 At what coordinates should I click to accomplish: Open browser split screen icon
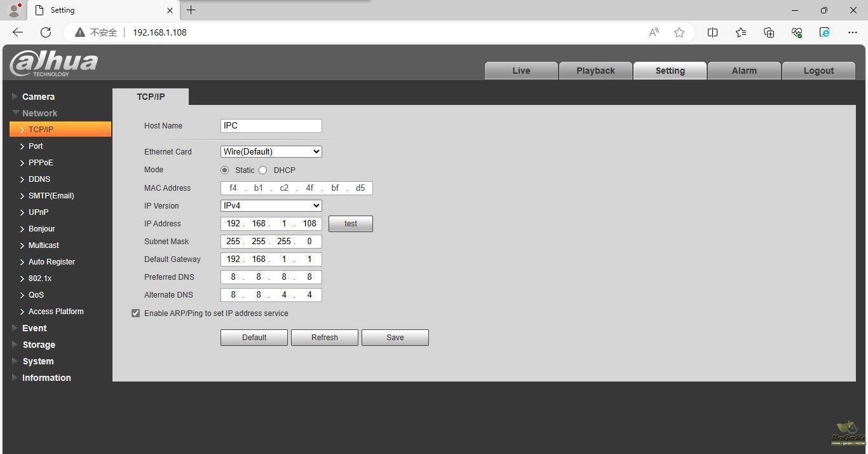click(712, 32)
